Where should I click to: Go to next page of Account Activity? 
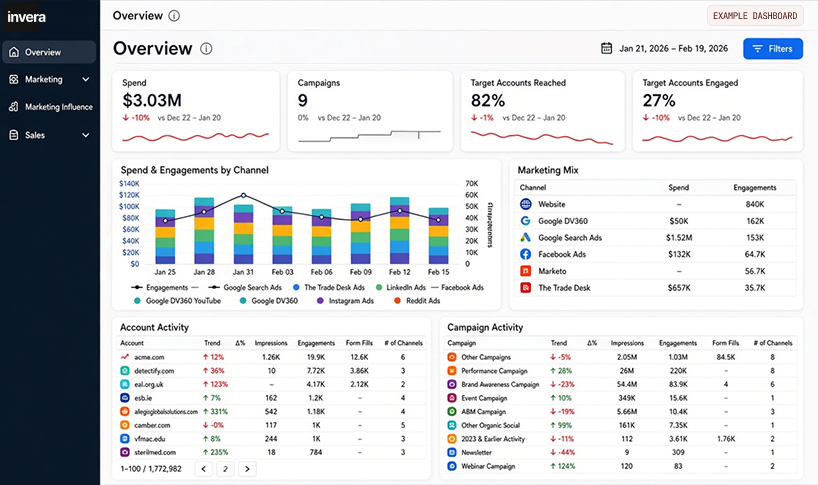[247, 469]
